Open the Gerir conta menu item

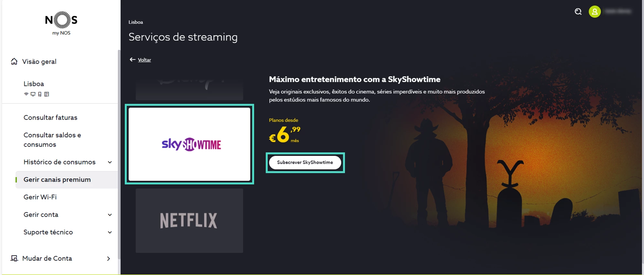point(41,215)
